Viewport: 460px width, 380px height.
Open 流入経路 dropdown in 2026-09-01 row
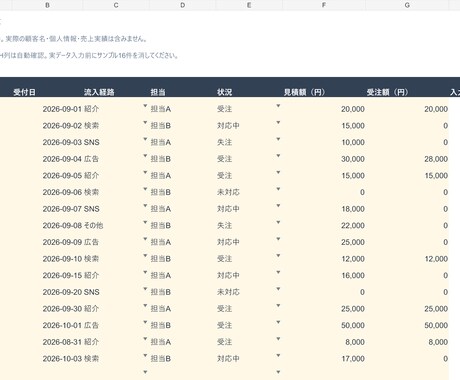click(145, 106)
